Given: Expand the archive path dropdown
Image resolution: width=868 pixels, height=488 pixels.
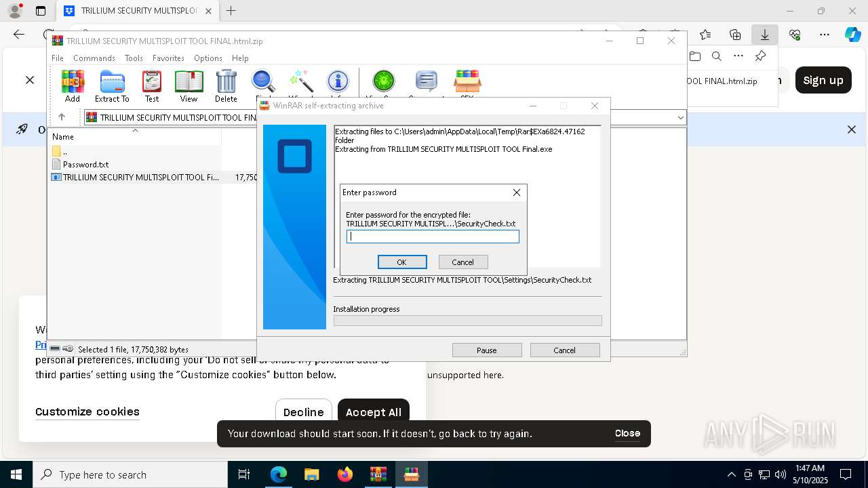Looking at the screenshot, I should click(x=680, y=118).
